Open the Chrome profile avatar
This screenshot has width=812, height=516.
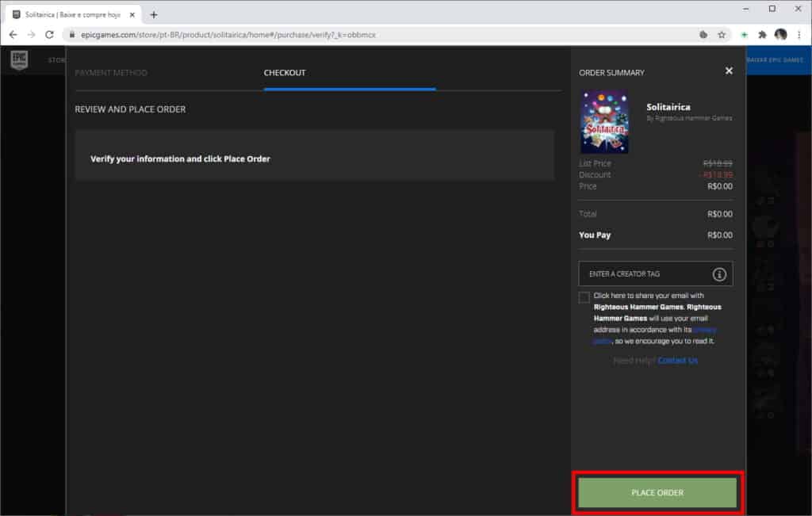point(780,35)
